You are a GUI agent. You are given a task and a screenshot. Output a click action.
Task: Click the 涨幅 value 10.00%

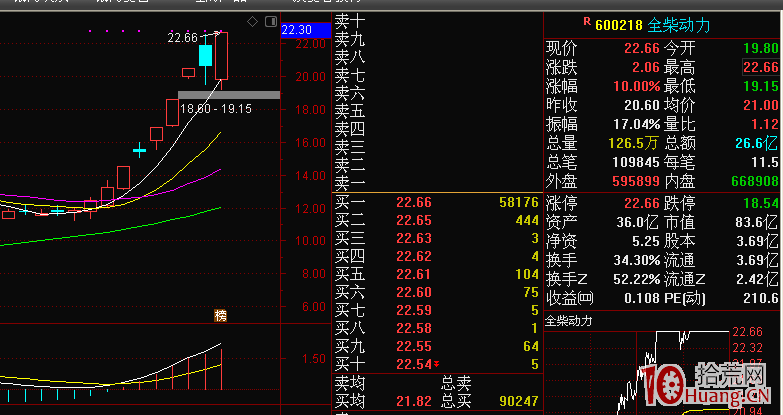click(x=637, y=86)
